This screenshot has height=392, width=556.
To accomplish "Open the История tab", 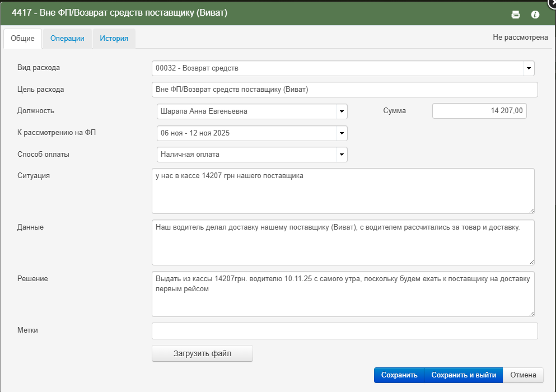I will (114, 39).
